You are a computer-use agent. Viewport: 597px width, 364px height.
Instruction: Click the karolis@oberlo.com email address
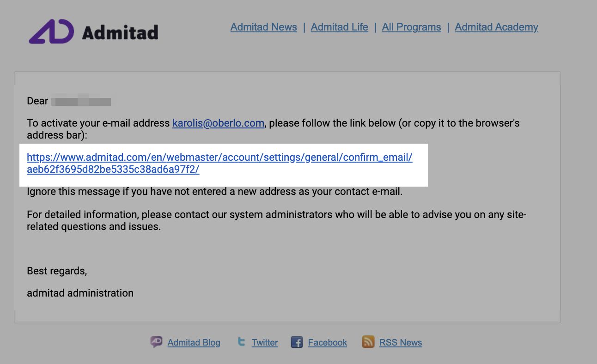coord(219,123)
